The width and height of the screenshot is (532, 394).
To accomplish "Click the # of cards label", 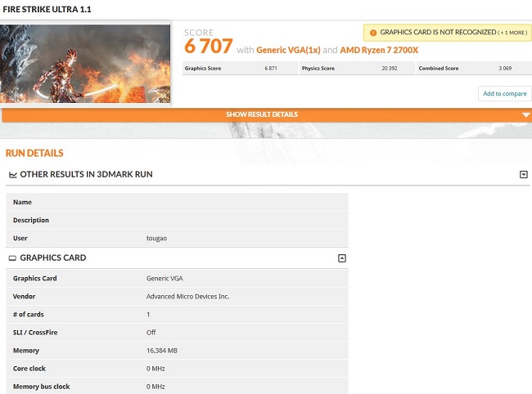I will (28, 315).
